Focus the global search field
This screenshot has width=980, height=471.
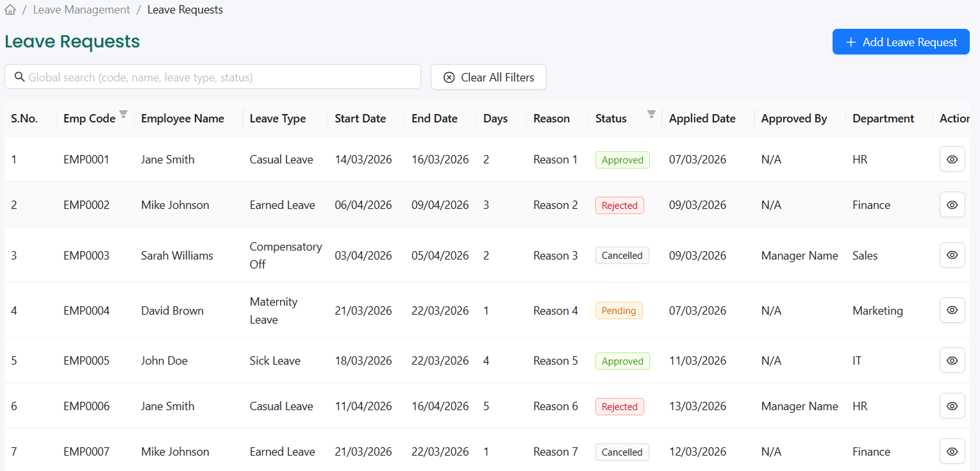[x=218, y=77]
